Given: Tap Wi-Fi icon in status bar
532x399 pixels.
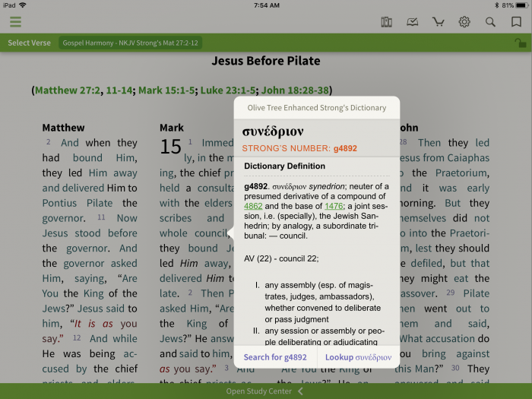Looking at the screenshot, I should [23, 5].
